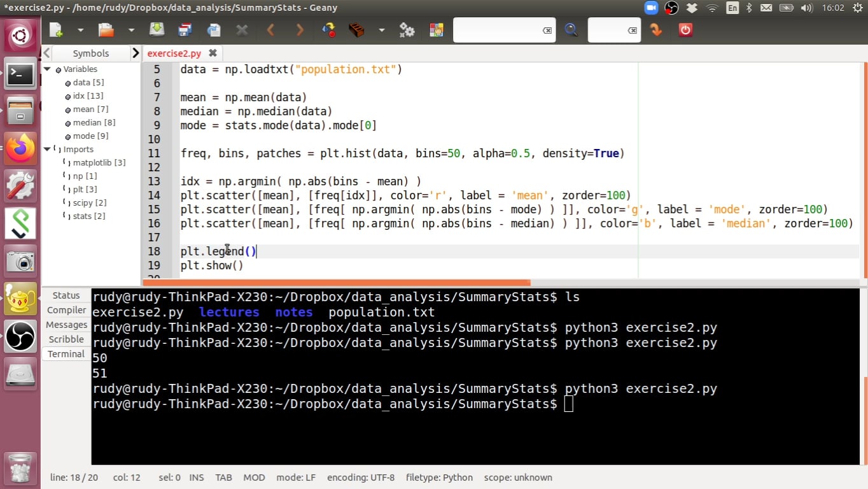Screen dimensions: 868x489
Task: Switch to the Compiler tab
Action: click(x=66, y=310)
